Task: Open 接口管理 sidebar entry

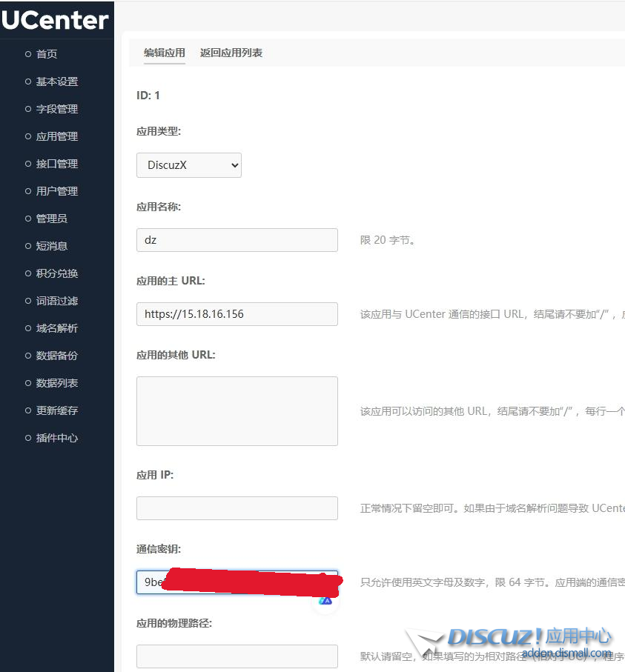Action: [56, 164]
